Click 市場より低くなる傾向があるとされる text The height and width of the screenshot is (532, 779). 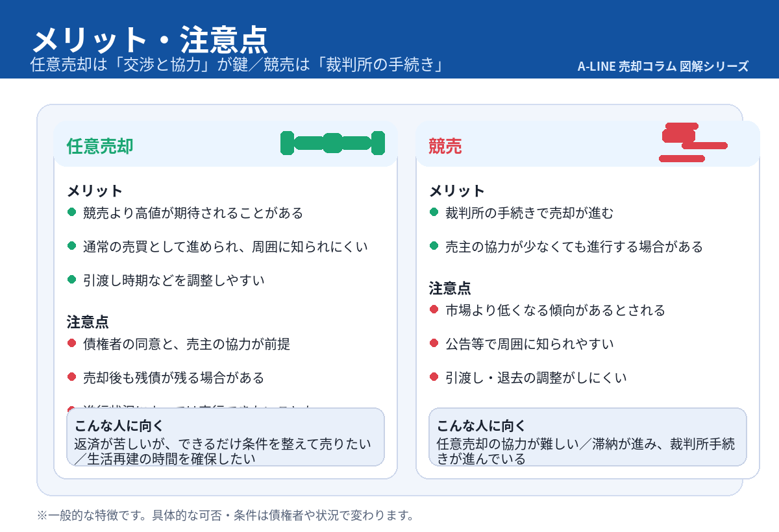click(x=555, y=310)
